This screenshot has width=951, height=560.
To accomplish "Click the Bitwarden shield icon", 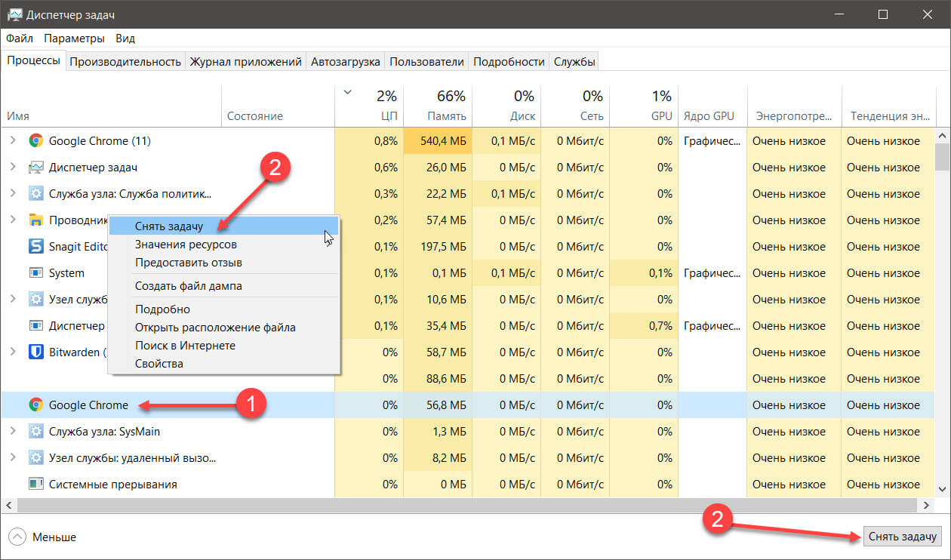I will 35,352.
